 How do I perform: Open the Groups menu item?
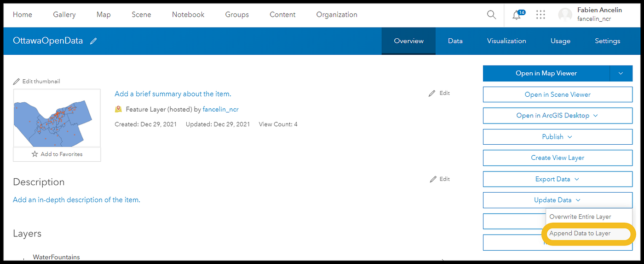pos(237,15)
